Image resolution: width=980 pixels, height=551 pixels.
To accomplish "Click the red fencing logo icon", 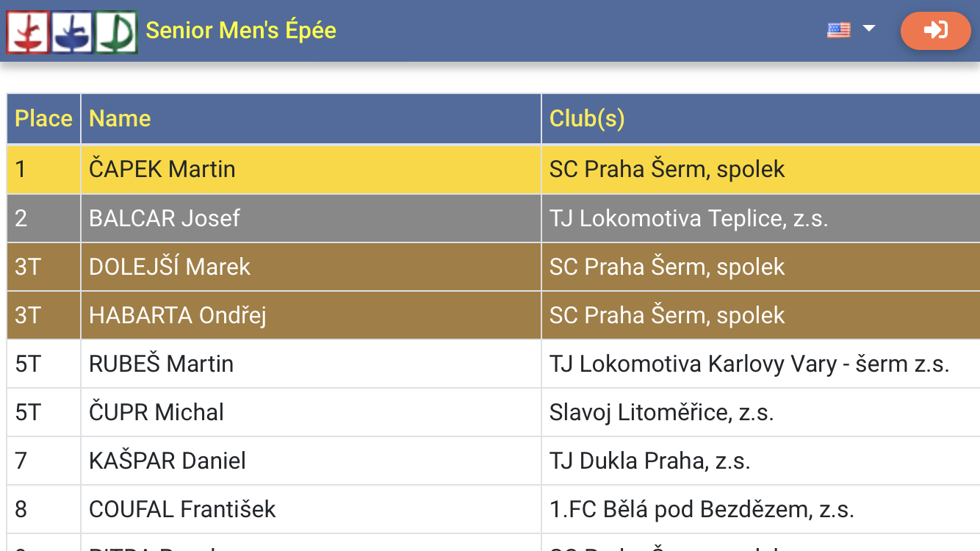I will coord(28,32).
